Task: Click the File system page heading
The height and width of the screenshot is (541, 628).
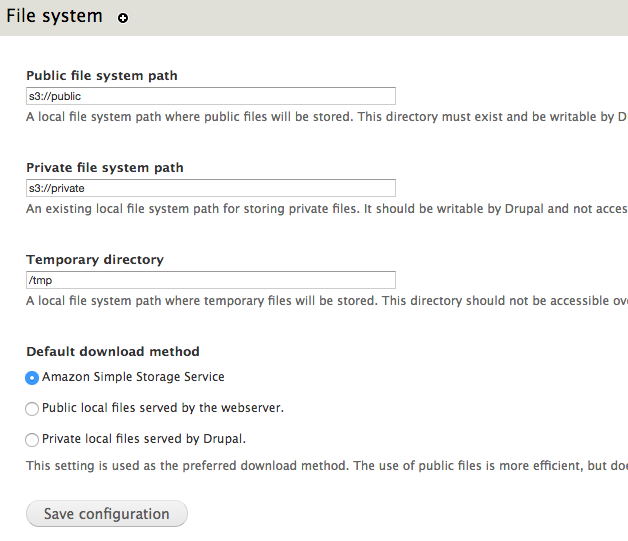Action: (x=54, y=16)
